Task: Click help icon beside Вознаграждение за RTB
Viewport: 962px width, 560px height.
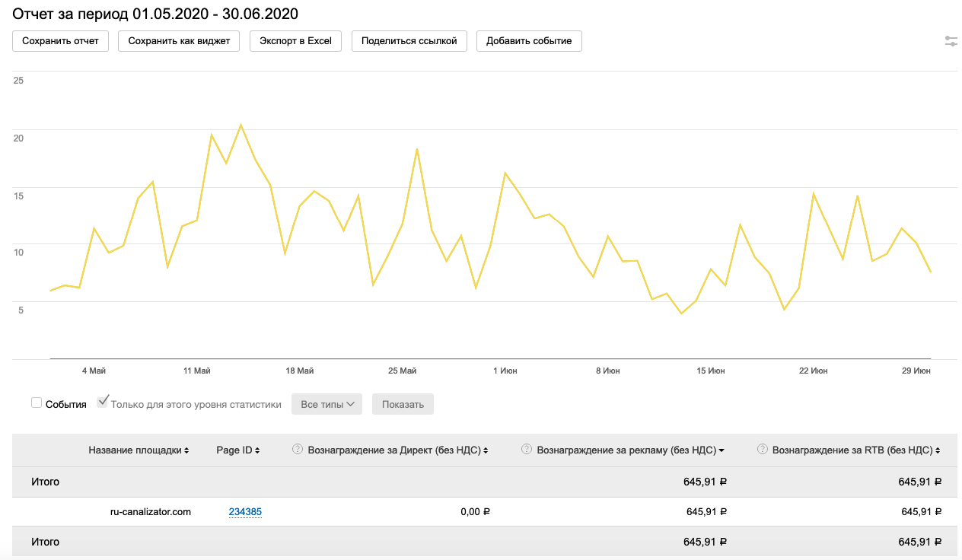Action: 762,450
